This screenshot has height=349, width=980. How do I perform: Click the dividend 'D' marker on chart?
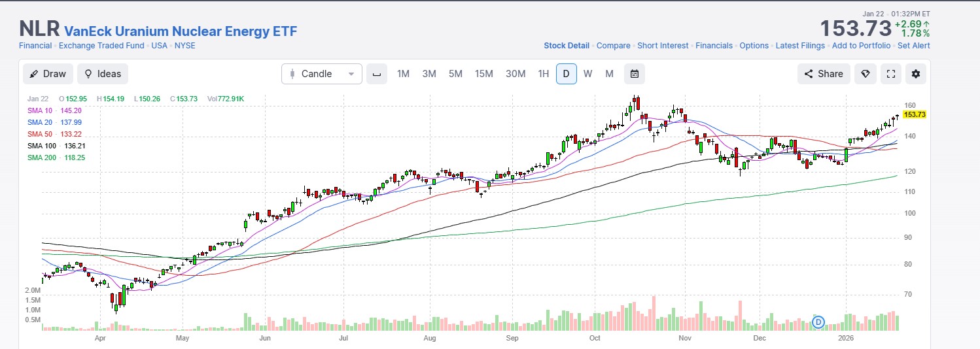818,322
